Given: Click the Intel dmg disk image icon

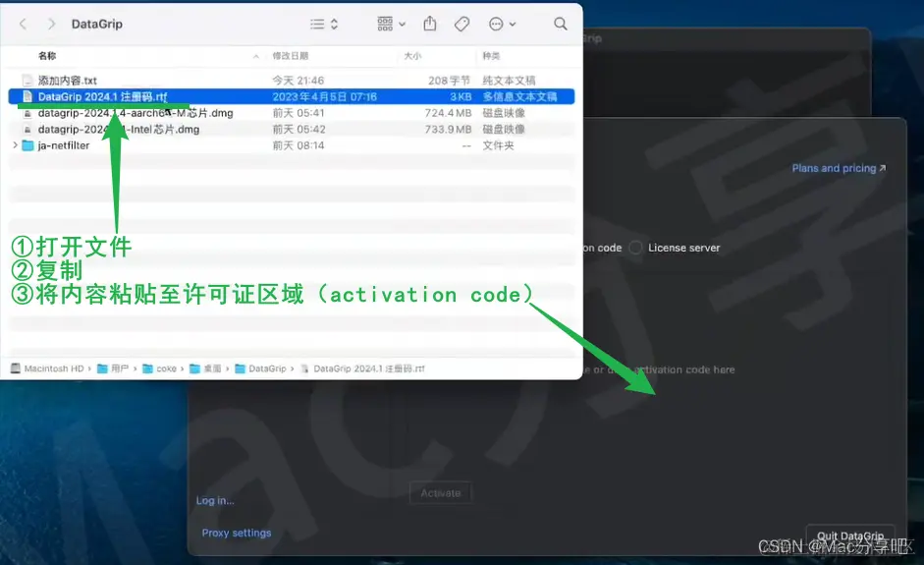Looking at the screenshot, I should 27,129.
